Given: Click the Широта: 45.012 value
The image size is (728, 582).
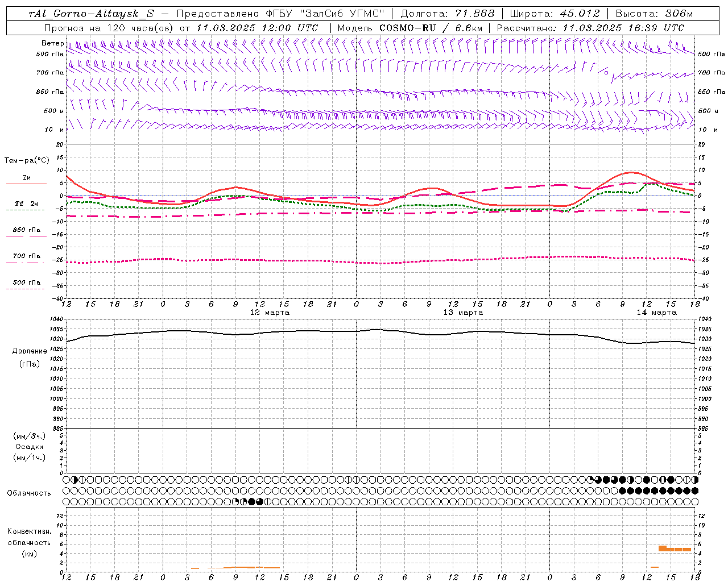Looking at the screenshot, I should pos(555,14).
